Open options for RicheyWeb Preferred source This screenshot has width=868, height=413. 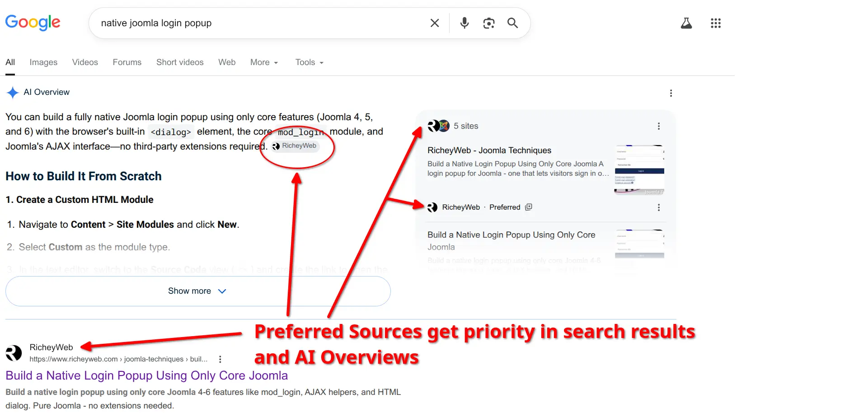(x=659, y=207)
